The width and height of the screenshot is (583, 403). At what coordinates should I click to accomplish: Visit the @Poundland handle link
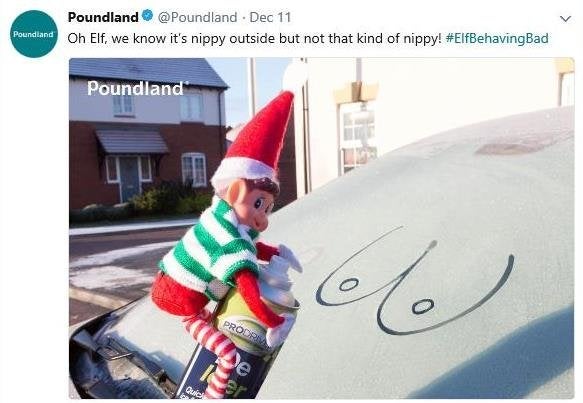(x=197, y=17)
